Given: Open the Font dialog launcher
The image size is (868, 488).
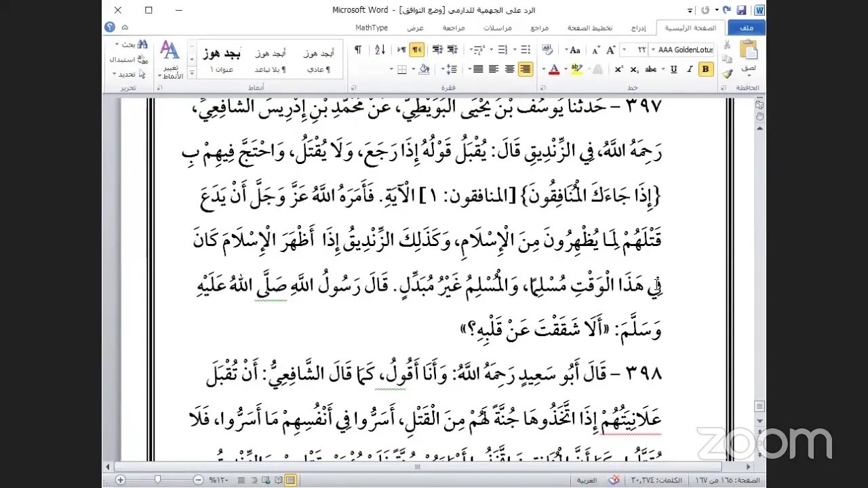Looking at the screenshot, I should [x=542, y=88].
